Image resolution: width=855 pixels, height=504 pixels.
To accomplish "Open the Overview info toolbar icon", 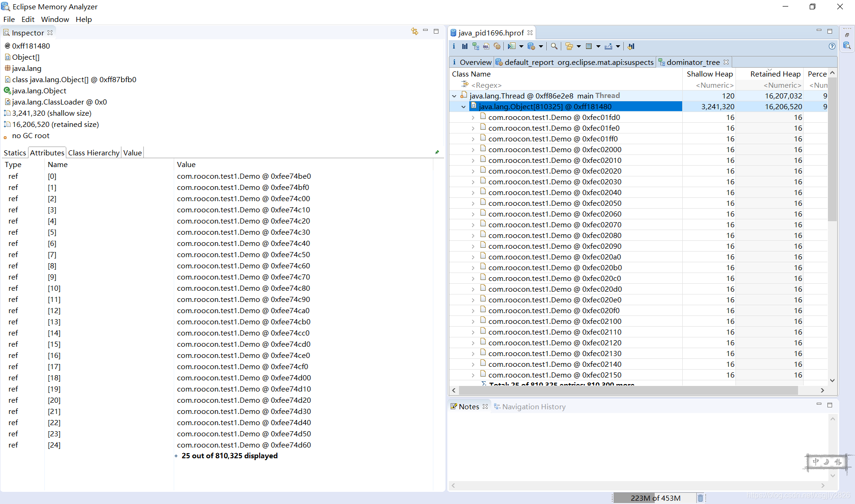I will click(454, 46).
